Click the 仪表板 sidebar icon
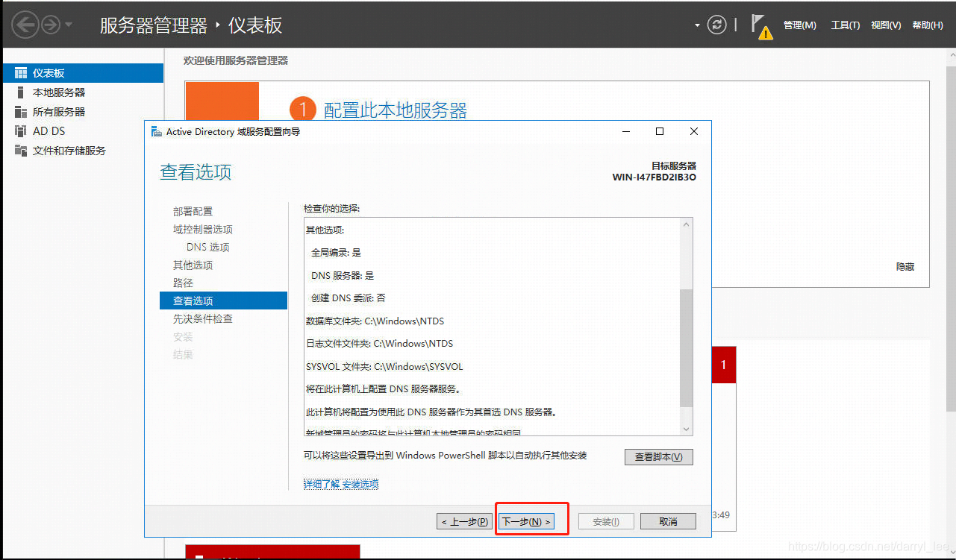The image size is (956, 560). click(21, 73)
